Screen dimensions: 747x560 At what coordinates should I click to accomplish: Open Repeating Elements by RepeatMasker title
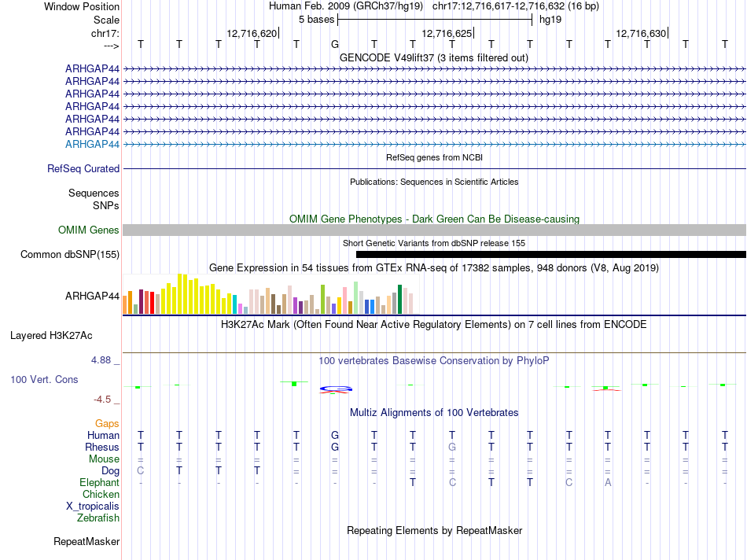(434, 531)
